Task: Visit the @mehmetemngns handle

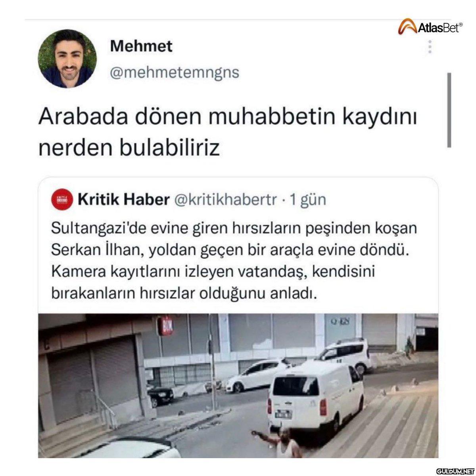Action: click(x=175, y=73)
